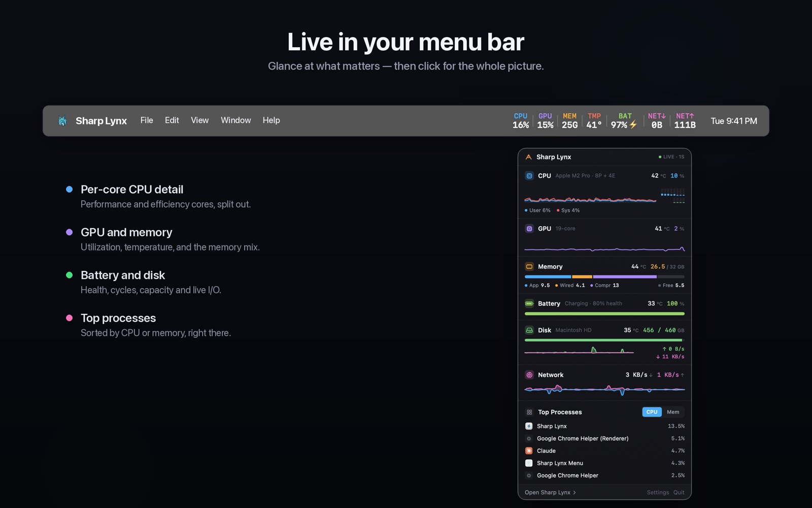Click the battery charge level bar
The width and height of the screenshot is (812, 508).
coord(604,314)
